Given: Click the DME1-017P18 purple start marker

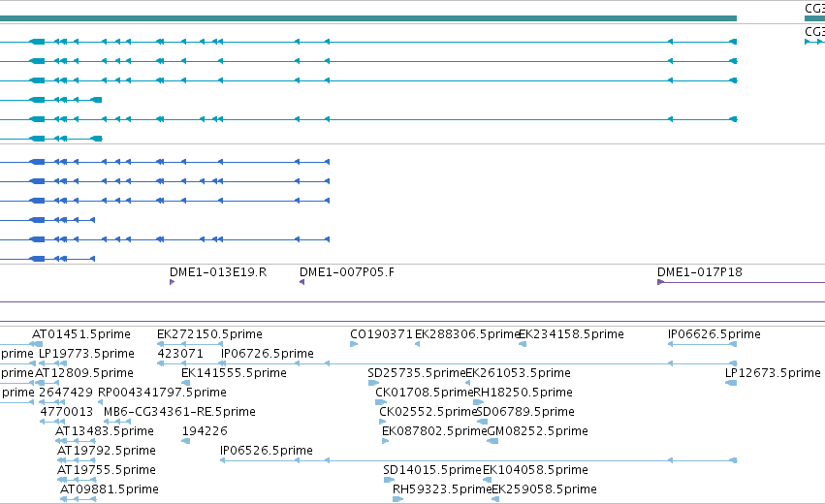Looking at the screenshot, I should tap(660, 282).
